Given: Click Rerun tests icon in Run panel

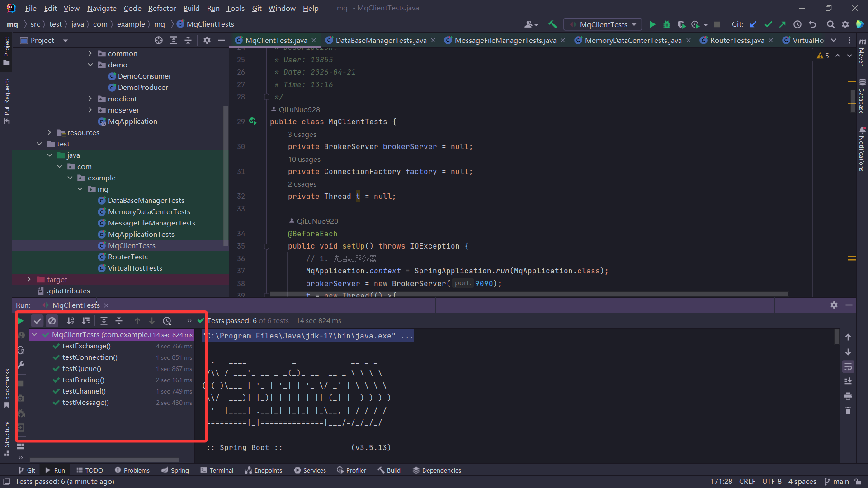Looking at the screenshot, I should point(21,321).
